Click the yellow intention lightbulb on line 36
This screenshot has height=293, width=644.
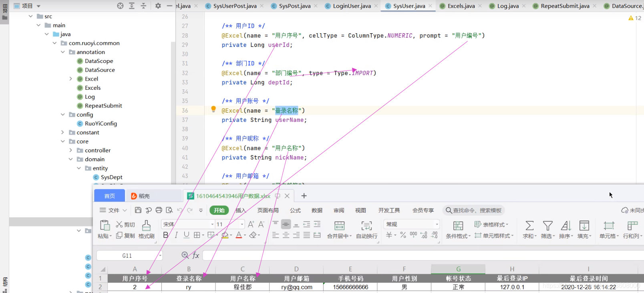point(213,109)
